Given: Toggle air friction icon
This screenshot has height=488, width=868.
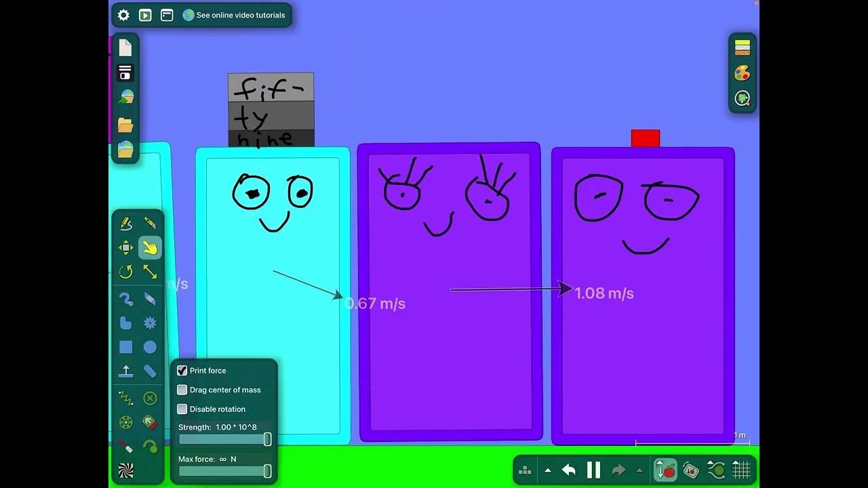Looking at the screenshot, I should coord(716,470).
